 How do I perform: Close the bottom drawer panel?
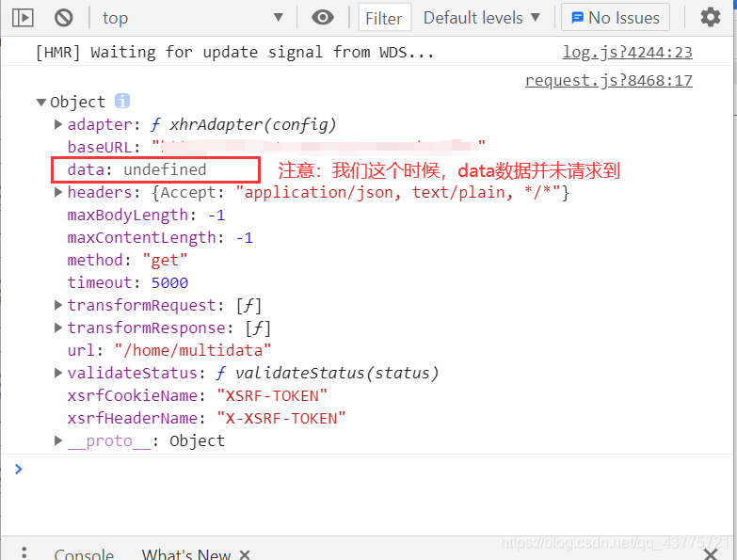pos(711,554)
